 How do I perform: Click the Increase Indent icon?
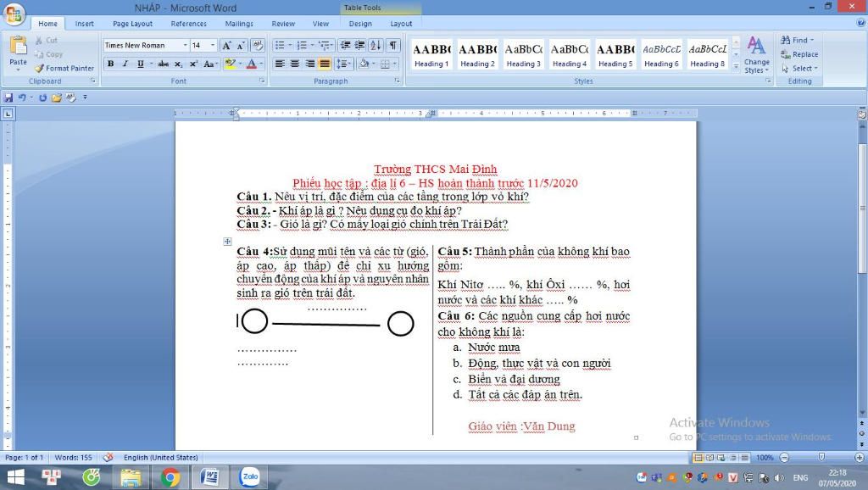(x=359, y=46)
